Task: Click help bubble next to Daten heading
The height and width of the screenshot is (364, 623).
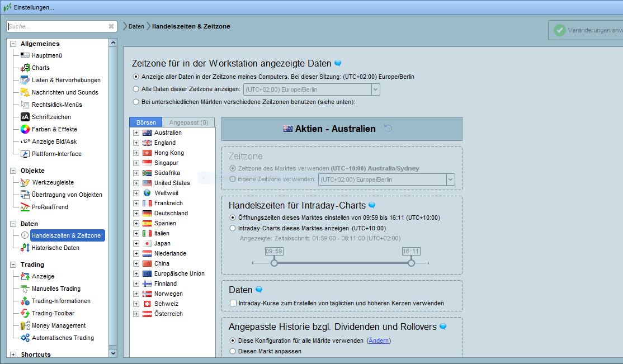Action: (x=259, y=290)
